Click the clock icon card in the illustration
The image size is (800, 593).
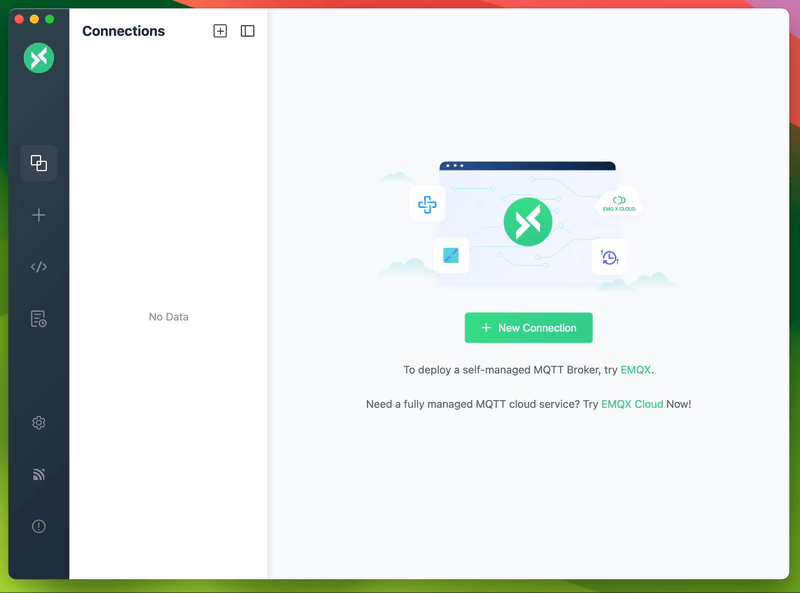[610, 257]
